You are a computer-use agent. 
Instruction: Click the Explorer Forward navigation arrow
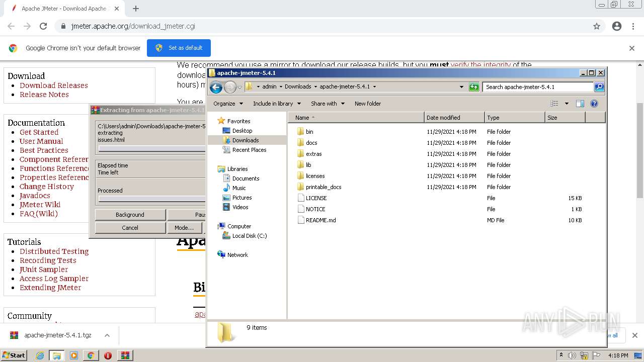(230, 87)
